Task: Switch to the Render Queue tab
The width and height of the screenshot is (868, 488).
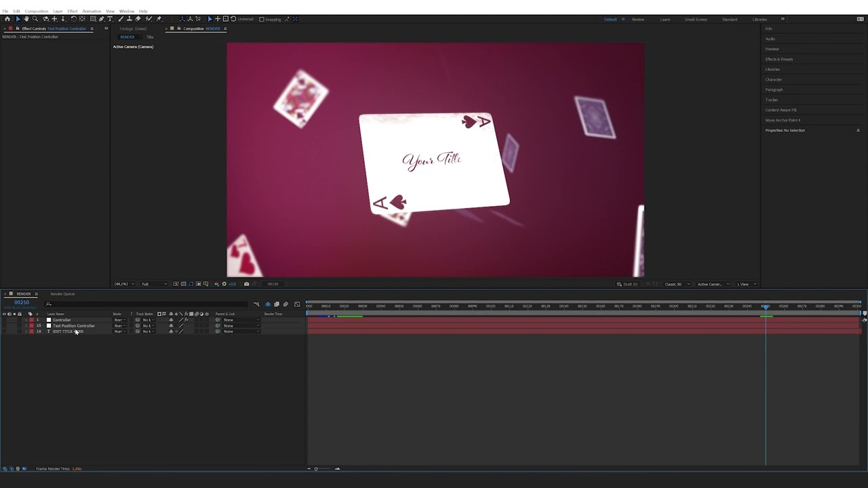Action: [62, 293]
